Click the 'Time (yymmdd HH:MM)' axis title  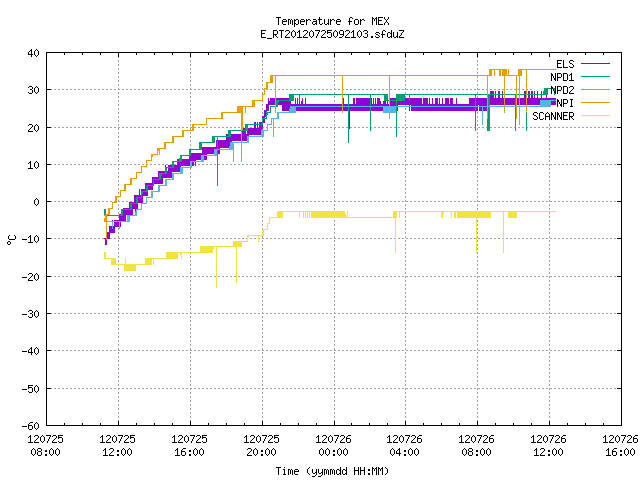pos(332,471)
